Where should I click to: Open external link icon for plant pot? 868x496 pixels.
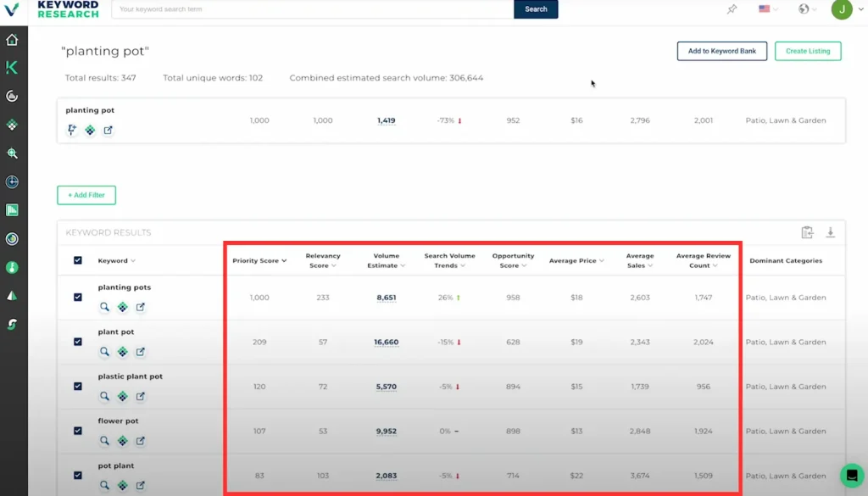pyautogui.click(x=141, y=352)
